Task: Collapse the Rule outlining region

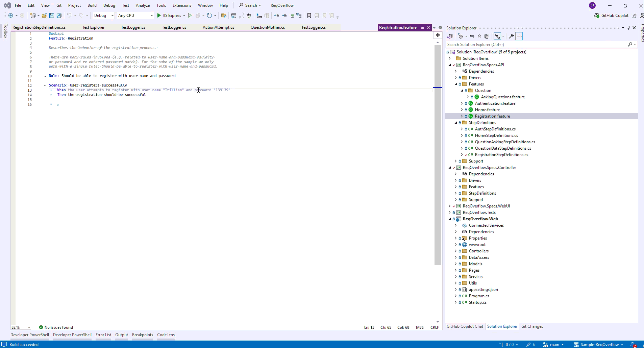Action: [x=45, y=76]
